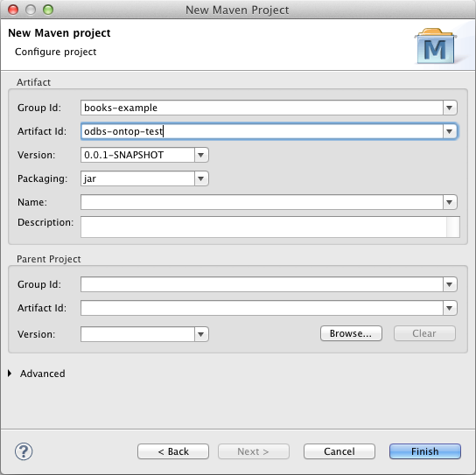Click the Finish button
476x475 pixels.
(x=425, y=451)
